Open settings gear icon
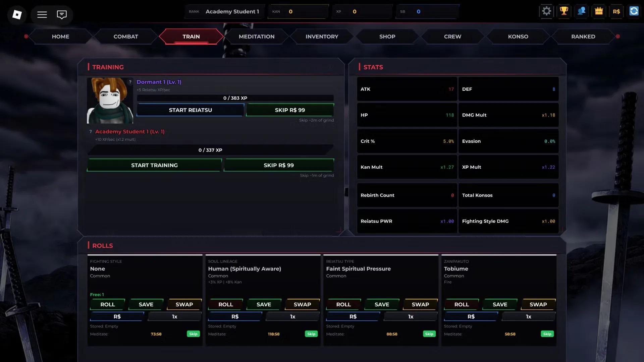The height and width of the screenshot is (362, 644). coord(546,11)
